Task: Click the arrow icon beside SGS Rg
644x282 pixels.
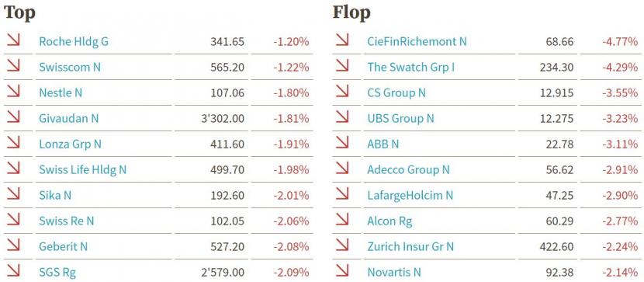Action: [x=13, y=270]
